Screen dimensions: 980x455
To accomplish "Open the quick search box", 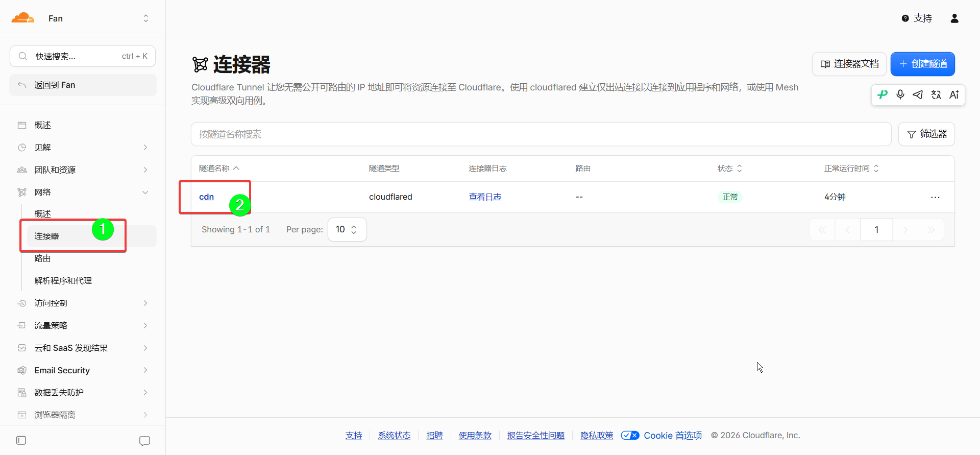I will click(x=83, y=56).
